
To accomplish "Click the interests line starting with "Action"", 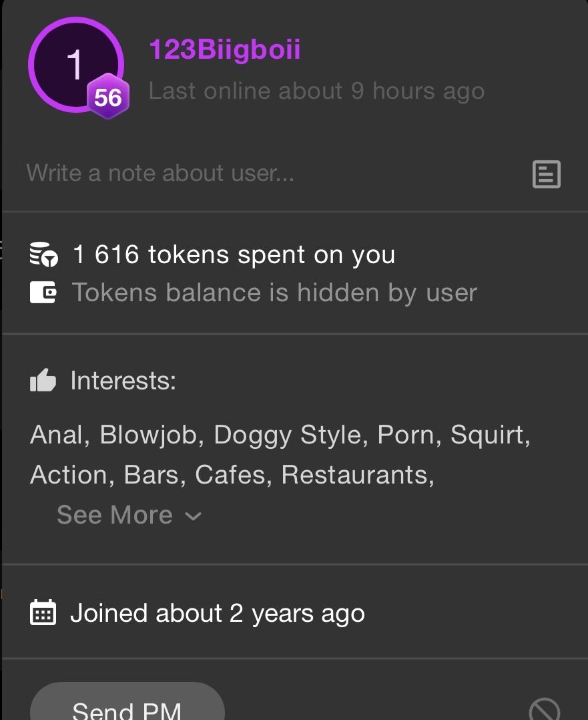I will tap(232, 475).
